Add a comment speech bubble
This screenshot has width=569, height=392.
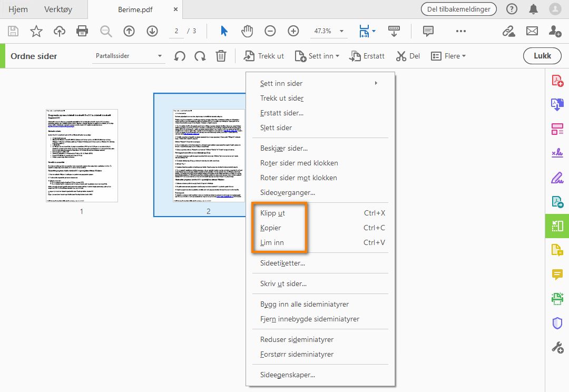coord(428,31)
